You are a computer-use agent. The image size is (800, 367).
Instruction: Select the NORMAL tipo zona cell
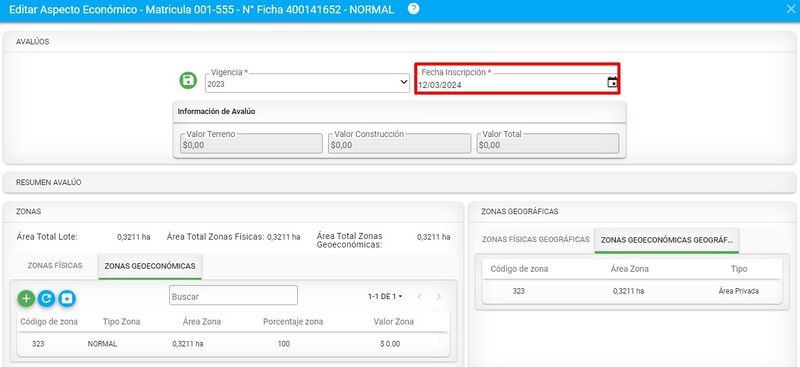tap(103, 344)
